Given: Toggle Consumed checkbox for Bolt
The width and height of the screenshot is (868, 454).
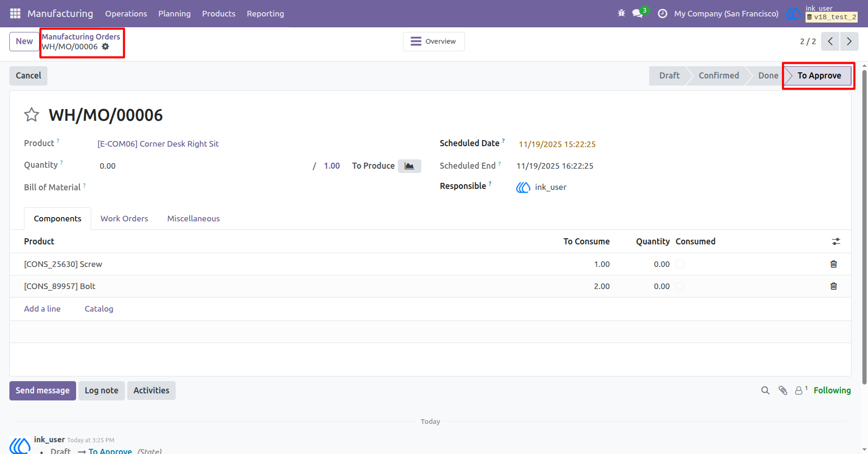Looking at the screenshot, I should pos(680,286).
